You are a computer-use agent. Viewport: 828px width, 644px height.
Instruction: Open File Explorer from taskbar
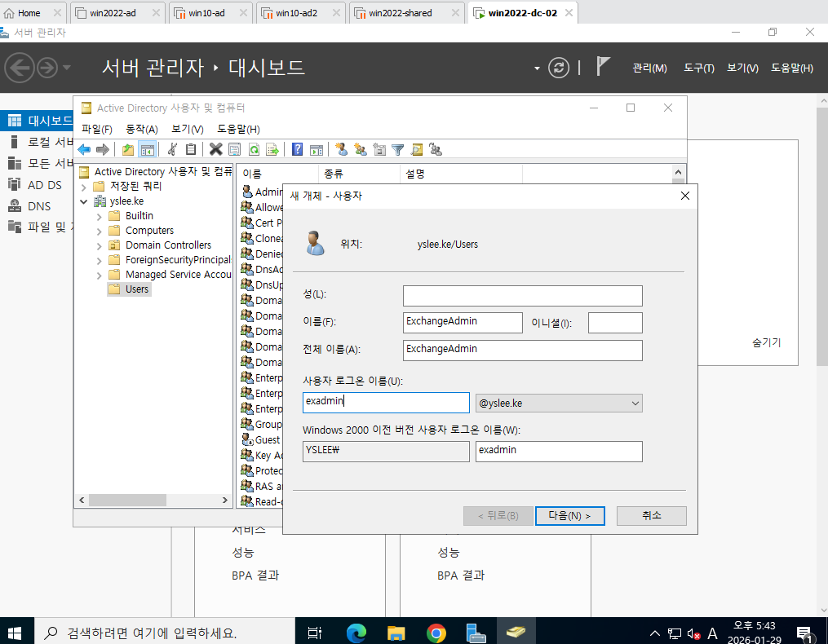pos(396,632)
